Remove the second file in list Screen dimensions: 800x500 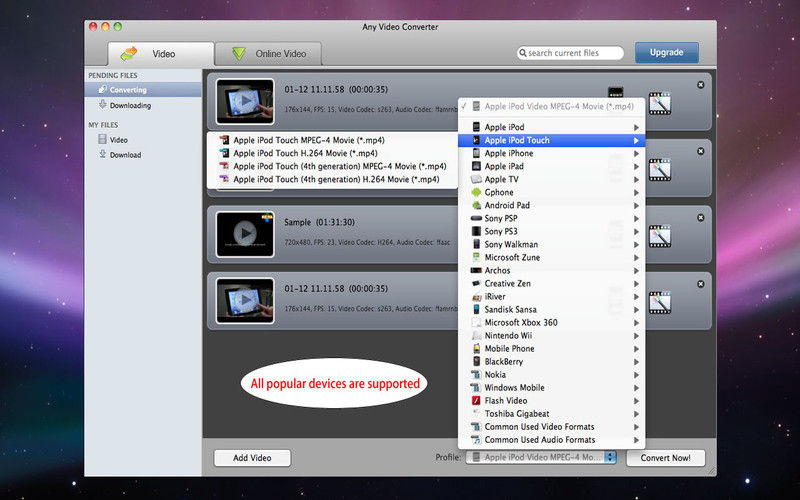(x=701, y=151)
